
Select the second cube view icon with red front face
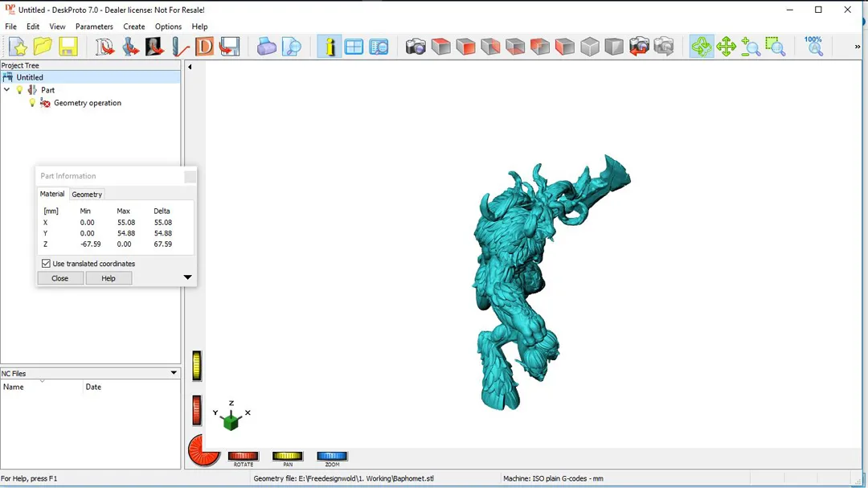[x=466, y=47]
